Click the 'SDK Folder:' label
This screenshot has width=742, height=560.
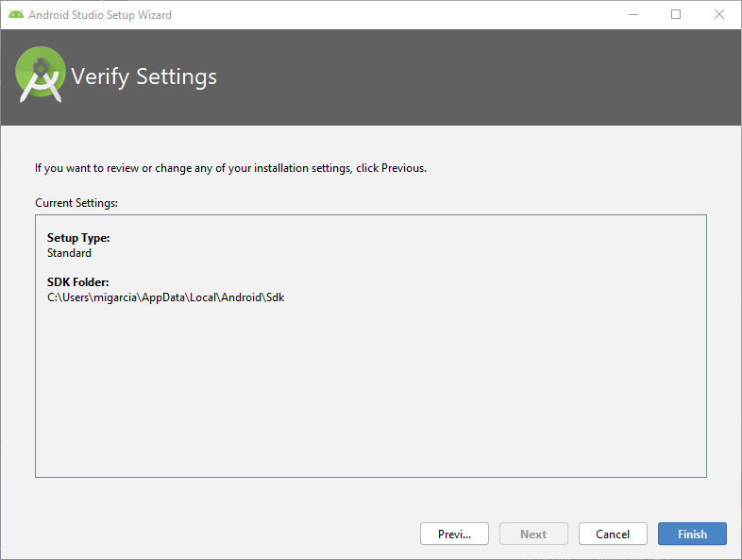pyautogui.click(x=78, y=282)
